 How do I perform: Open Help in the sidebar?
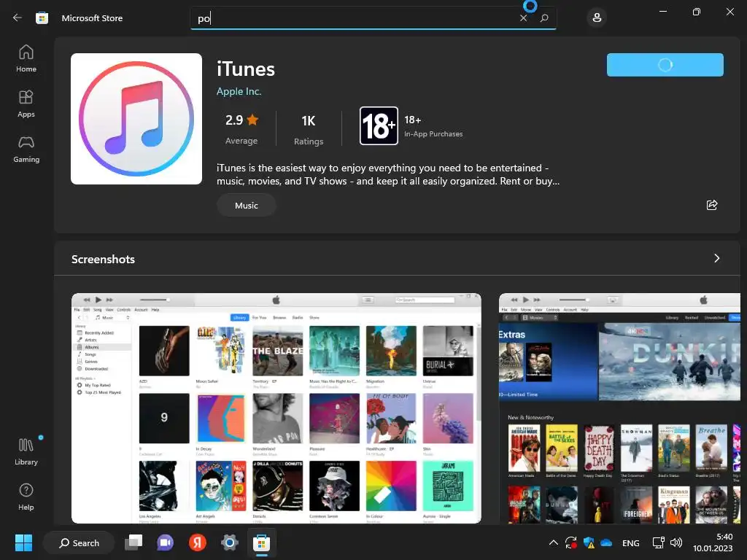tap(26, 497)
